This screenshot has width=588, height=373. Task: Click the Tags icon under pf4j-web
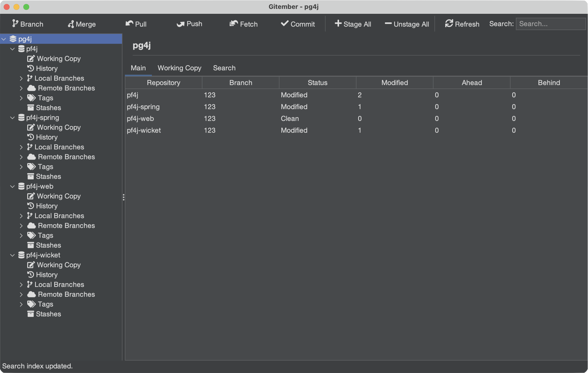pos(31,235)
